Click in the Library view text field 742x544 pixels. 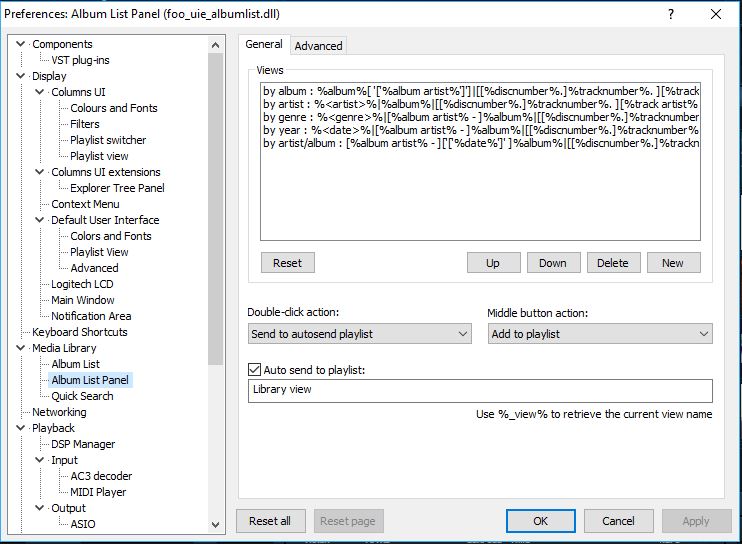480,390
